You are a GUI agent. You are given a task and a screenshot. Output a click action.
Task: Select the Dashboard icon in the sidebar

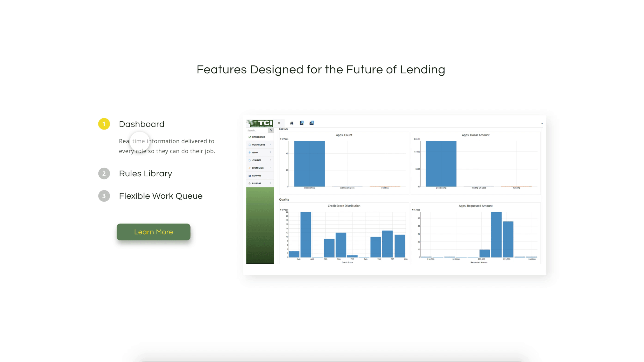point(249,137)
